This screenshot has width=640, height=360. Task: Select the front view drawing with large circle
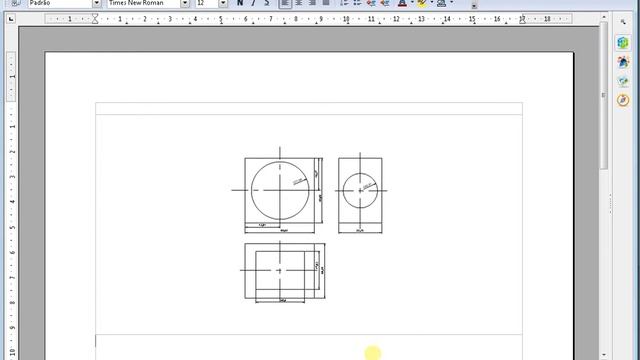278,190
